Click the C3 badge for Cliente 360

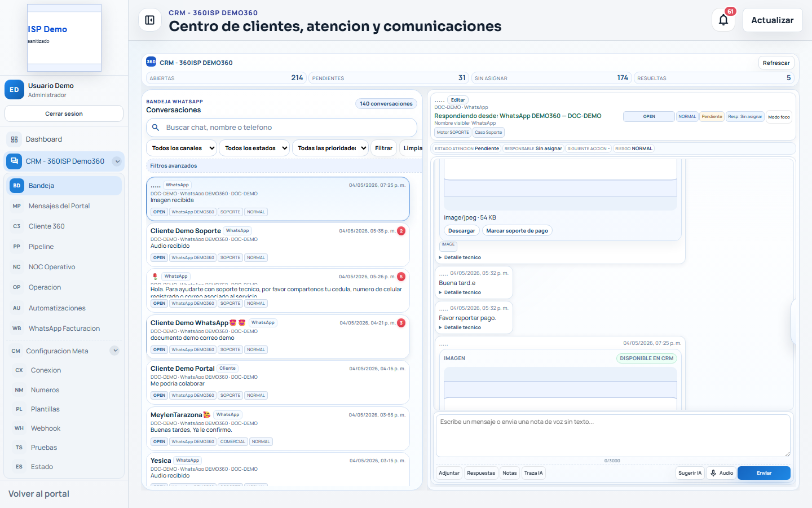(17, 226)
